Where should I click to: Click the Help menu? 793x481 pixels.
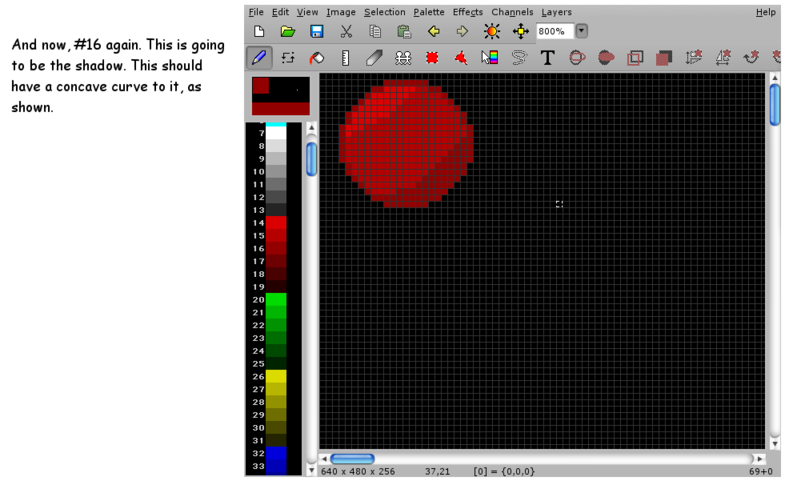tap(765, 12)
